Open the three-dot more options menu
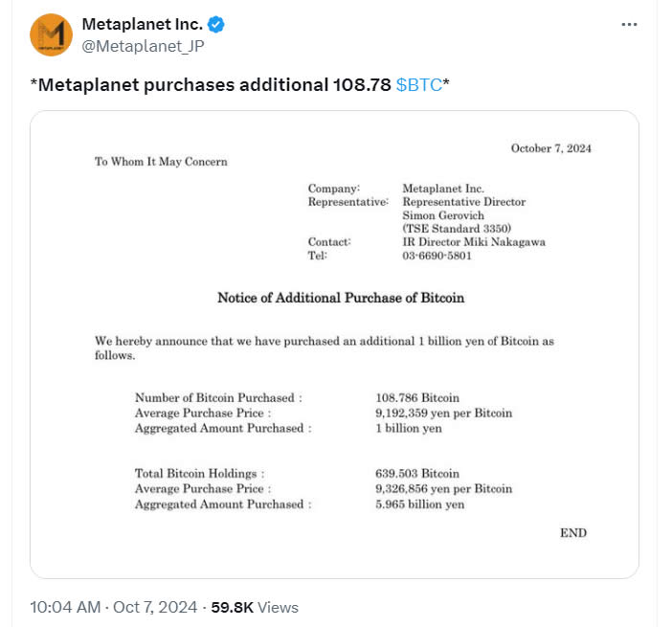This screenshot has width=672, height=627. (x=629, y=25)
